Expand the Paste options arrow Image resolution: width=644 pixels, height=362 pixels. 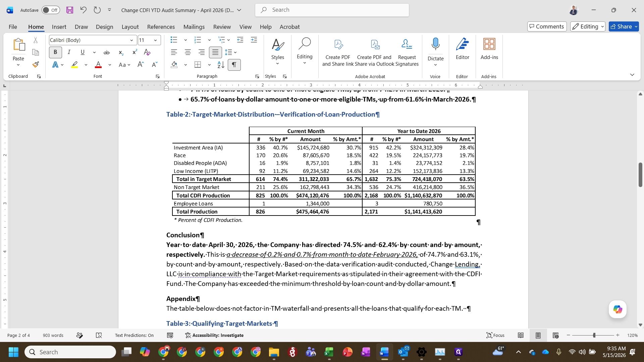click(18, 65)
